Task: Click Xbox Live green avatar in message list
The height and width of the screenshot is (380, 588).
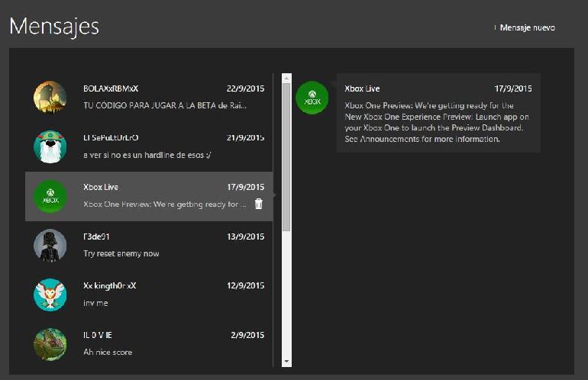Action: coord(50,196)
